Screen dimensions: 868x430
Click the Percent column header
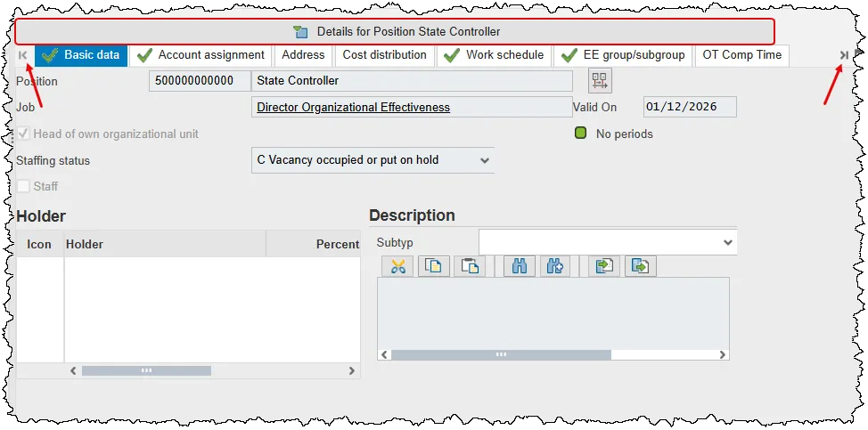point(314,244)
